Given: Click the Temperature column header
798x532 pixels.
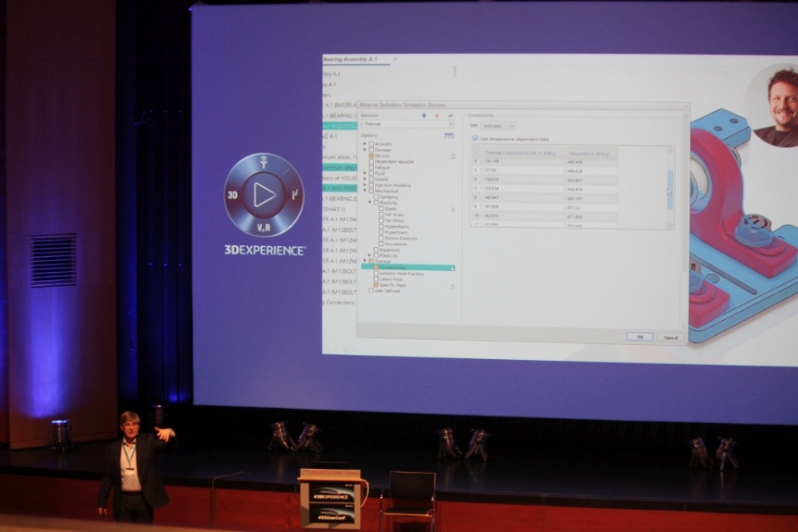Looking at the screenshot, I should [591, 153].
